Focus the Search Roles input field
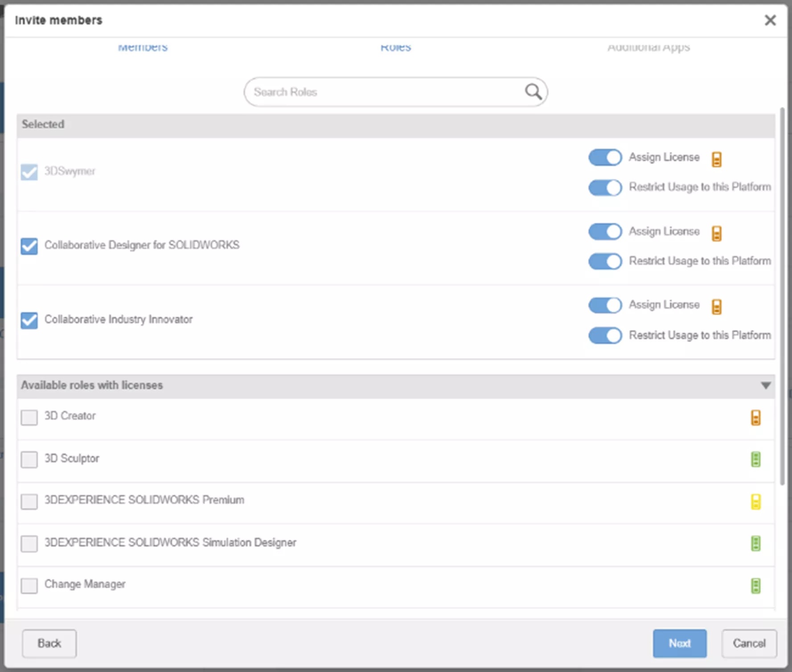This screenshot has width=792, height=672. click(383, 92)
